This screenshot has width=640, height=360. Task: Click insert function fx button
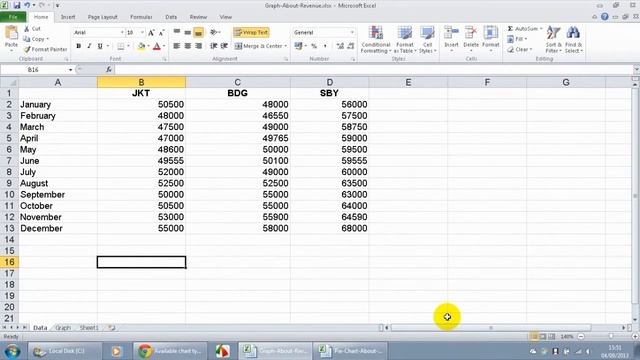[x=109, y=70]
